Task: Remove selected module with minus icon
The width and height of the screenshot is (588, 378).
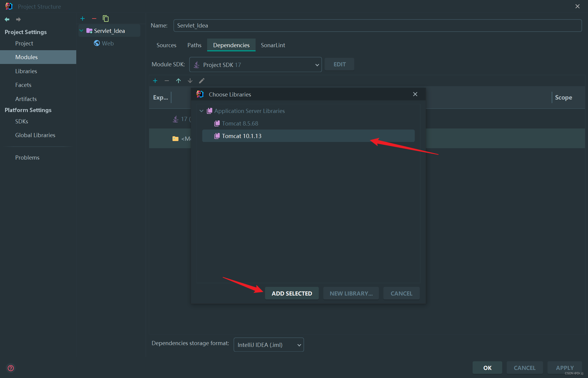Action: pos(94,19)
